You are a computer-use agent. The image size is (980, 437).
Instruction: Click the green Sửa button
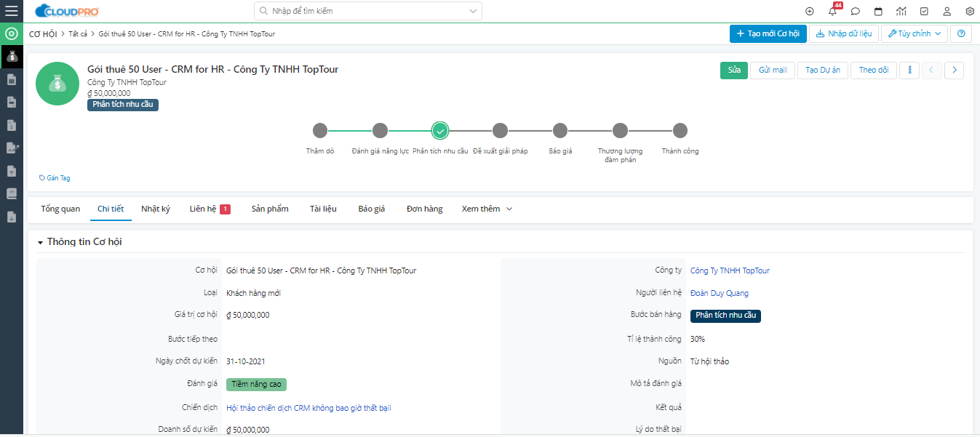tap(734, 70)
